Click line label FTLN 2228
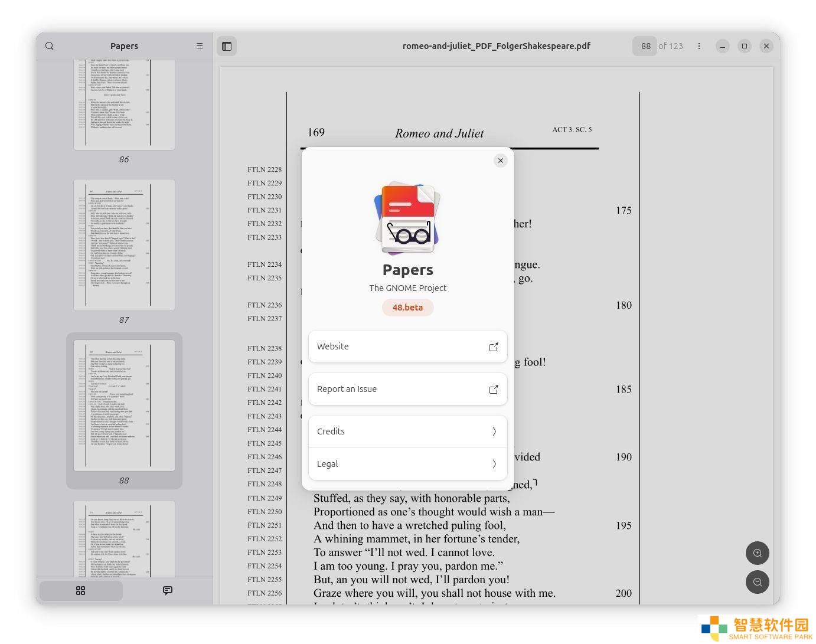Screen dimensions: 816x644 (265, 169)
